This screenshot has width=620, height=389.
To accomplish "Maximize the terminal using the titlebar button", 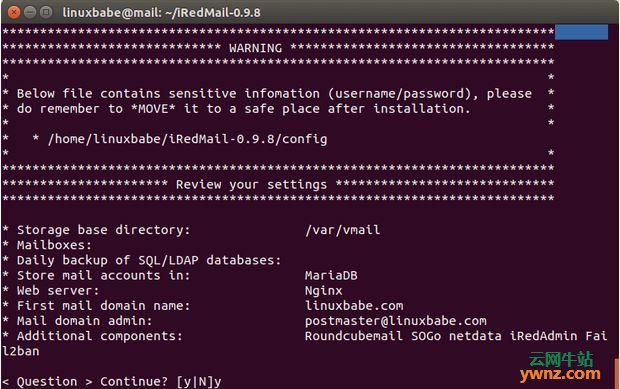I will tap(47, 12).
